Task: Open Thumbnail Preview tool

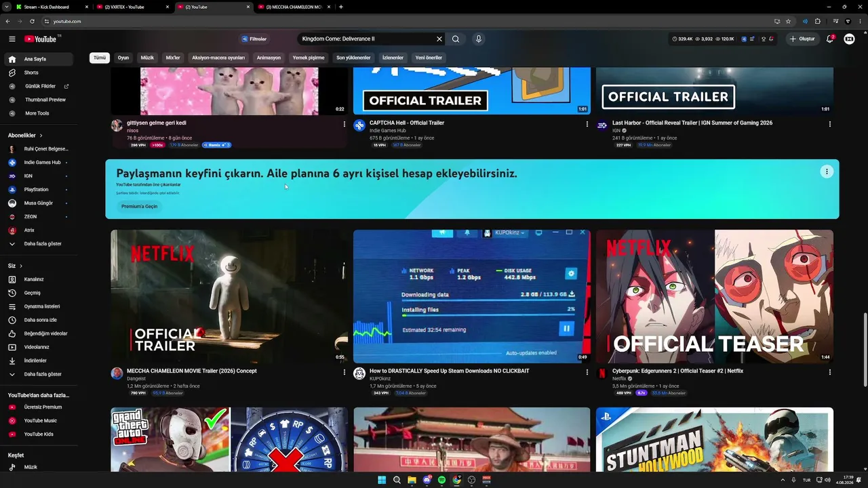Action: 37,100
